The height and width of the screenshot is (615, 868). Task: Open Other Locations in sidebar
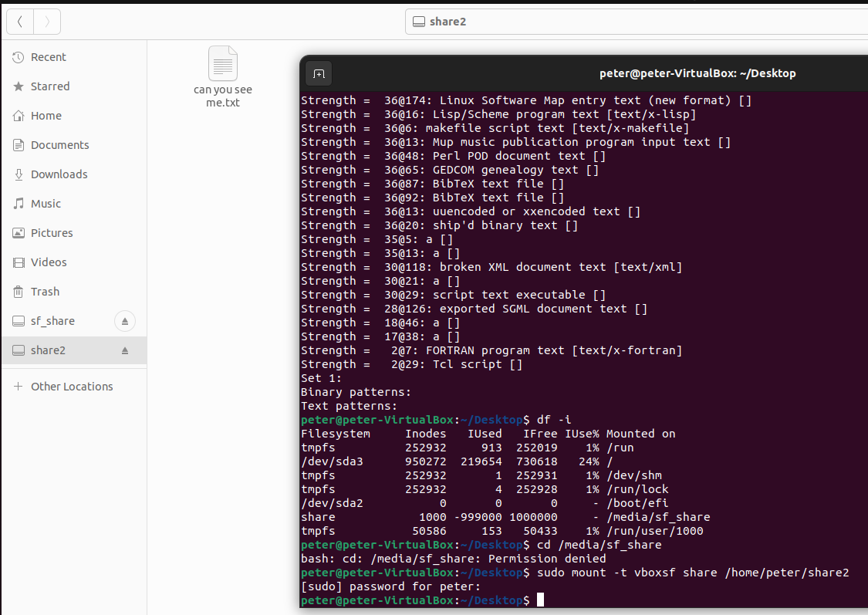(x=74, y=387)
